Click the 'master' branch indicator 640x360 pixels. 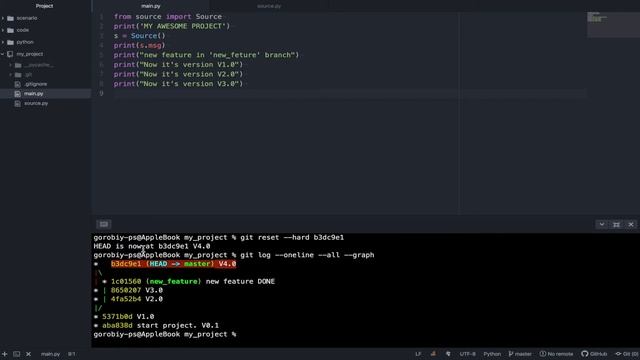point(520,354)
